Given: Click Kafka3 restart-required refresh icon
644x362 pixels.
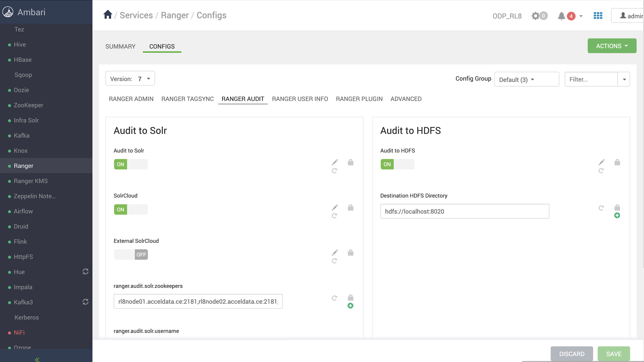Looking at the screenshot, I should [86, 302].
